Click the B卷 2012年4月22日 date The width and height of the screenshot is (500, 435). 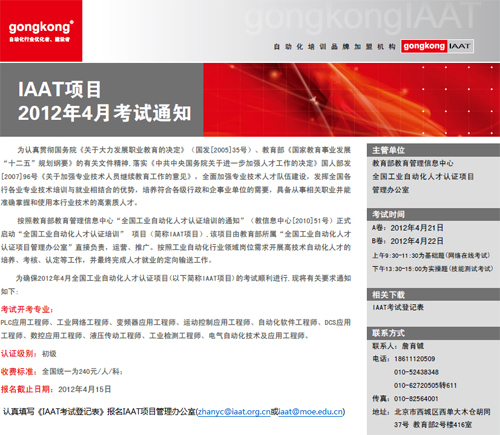pyautogui.click(x=408, y=241)
